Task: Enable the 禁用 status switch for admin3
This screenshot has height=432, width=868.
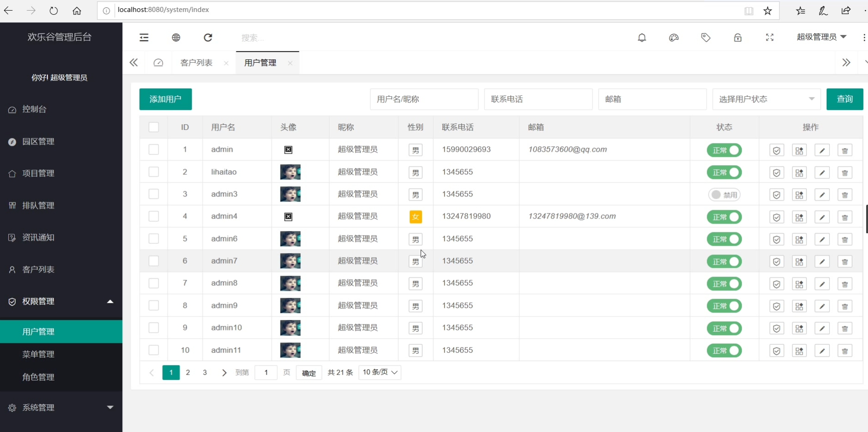Action: coord(724,195)
